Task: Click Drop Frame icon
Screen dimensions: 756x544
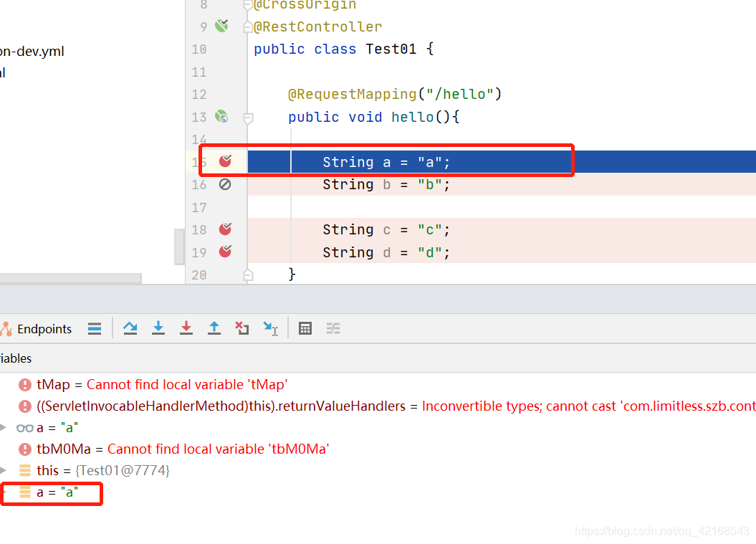Action: coord(242,328)
